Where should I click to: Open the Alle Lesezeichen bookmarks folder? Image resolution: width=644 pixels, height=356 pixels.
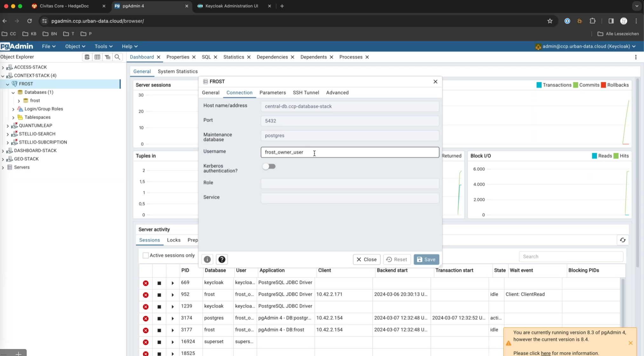pos(618,34)
